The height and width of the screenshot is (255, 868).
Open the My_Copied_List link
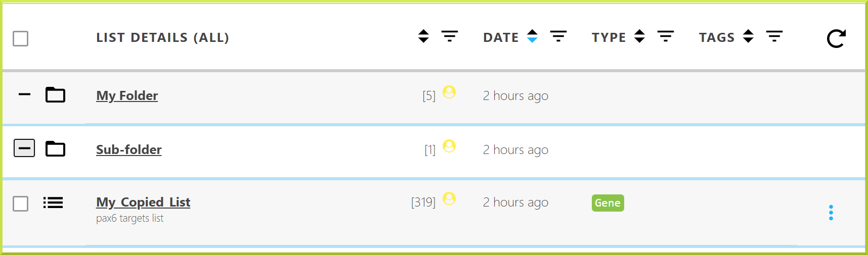pos(143,202)
